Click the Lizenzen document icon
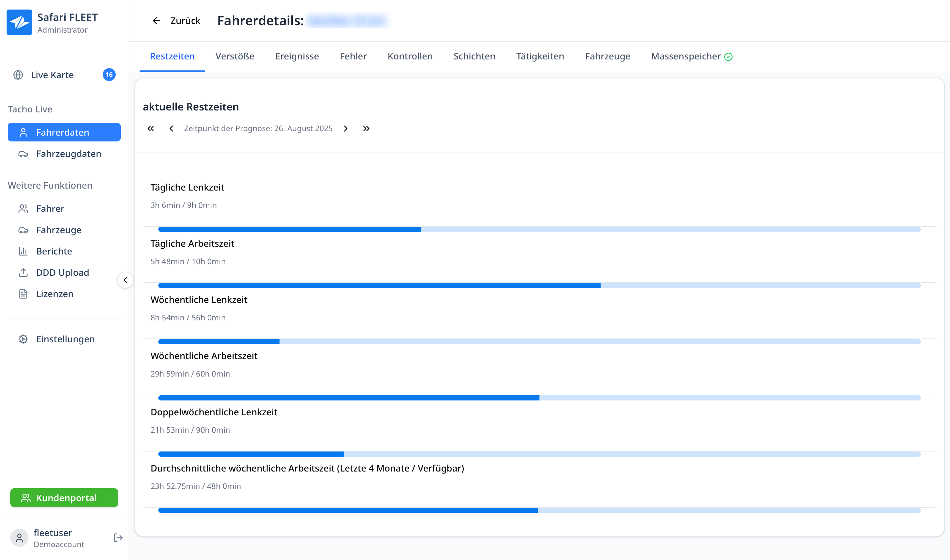950x560 pixels. 23,294
